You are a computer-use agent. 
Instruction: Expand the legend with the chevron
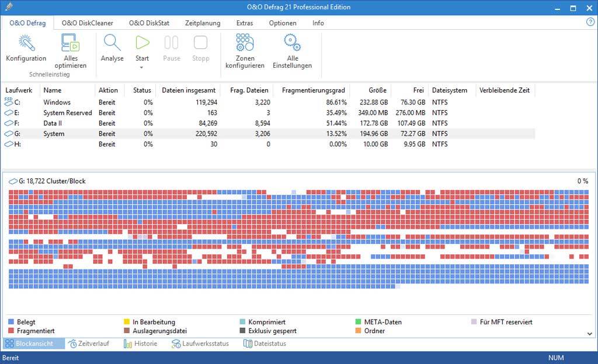[x=590, y=334]
